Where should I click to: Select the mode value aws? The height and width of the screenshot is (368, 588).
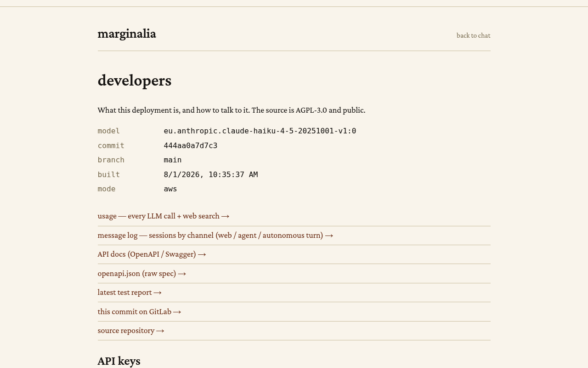tap(170, 189)
